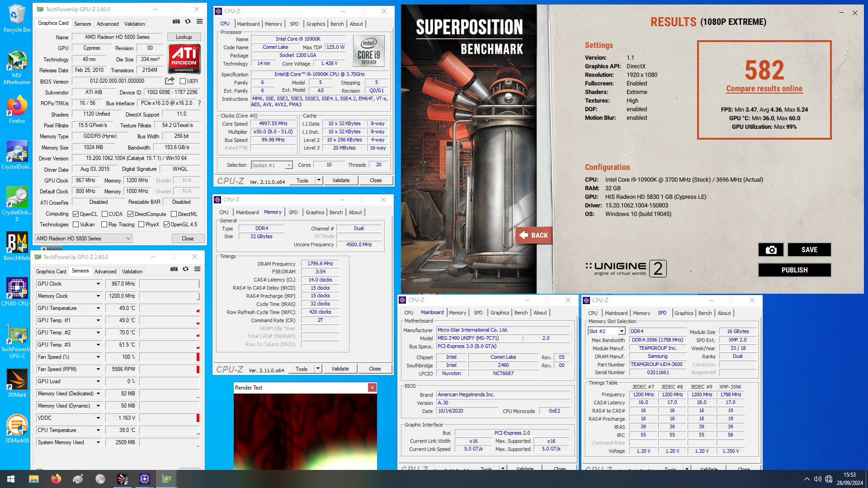This screenshot has height=488, width=868.
Task: Toggle the PhysX checkbox
Action: [x=142, y=225]
